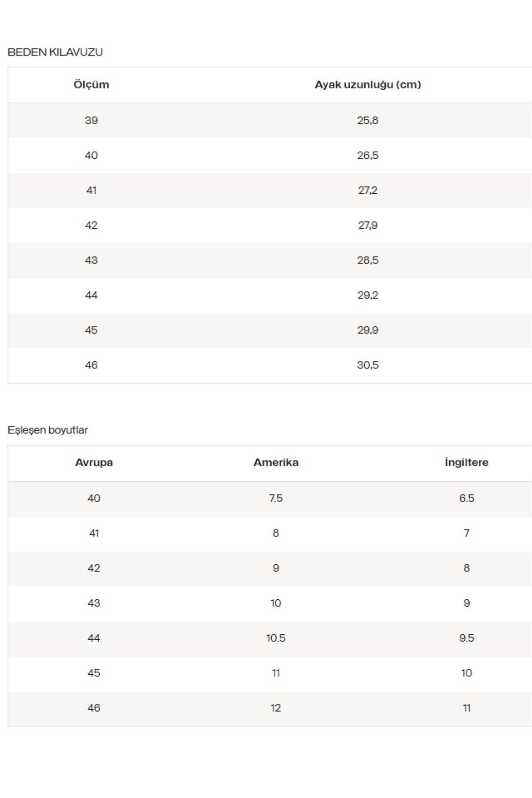This screenshot has height=798, width=532.
Task: Select the 9.5 İngiltere size value
Action: 466,638
